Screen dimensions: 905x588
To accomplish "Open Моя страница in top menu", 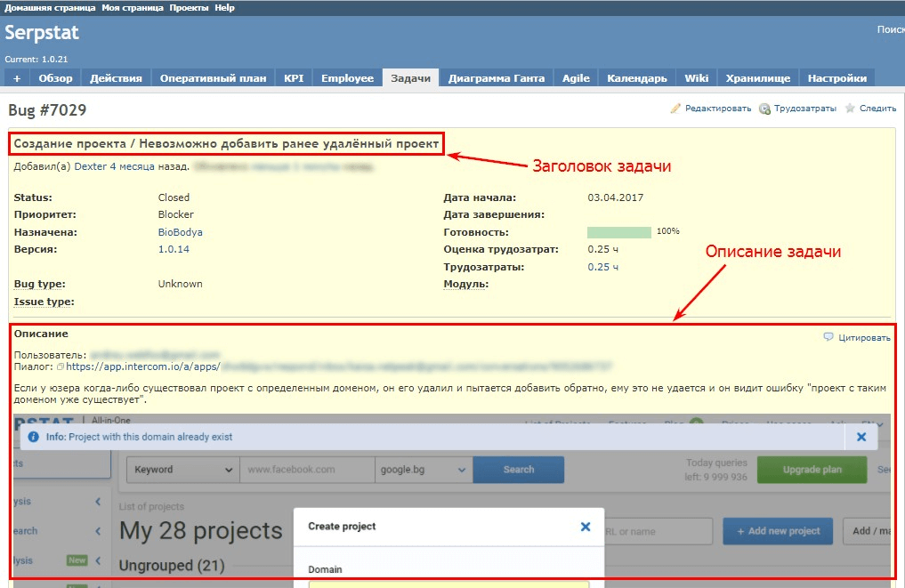I will (133, 7).
